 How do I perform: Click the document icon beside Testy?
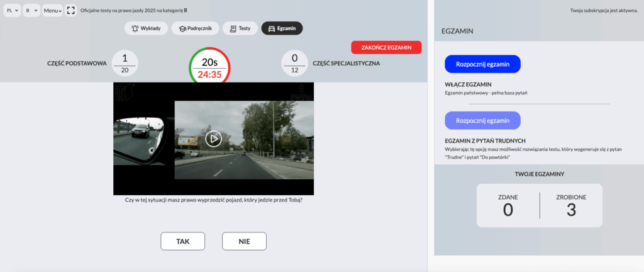click(x=233, y=28)
